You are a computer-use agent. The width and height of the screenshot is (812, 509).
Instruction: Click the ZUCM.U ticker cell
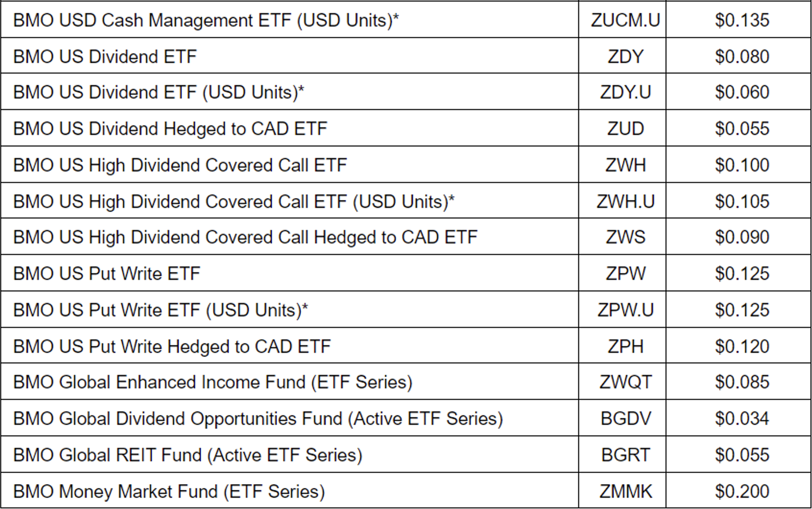(625, 20)
